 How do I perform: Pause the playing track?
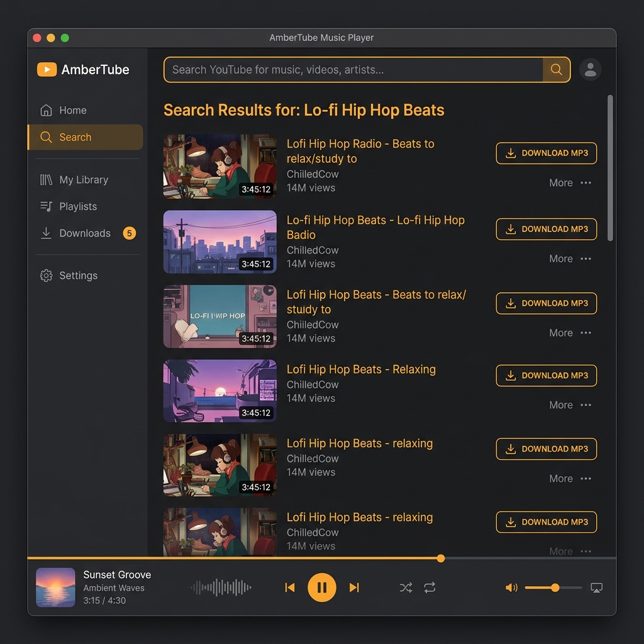point(321,588)
